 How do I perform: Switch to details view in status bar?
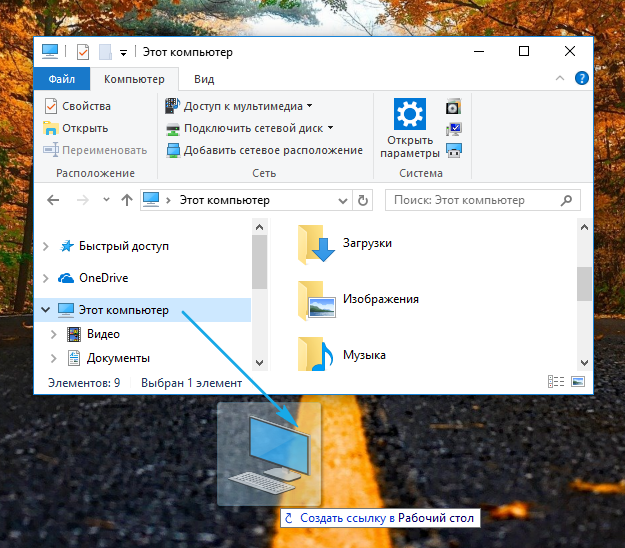pos(556,382)
